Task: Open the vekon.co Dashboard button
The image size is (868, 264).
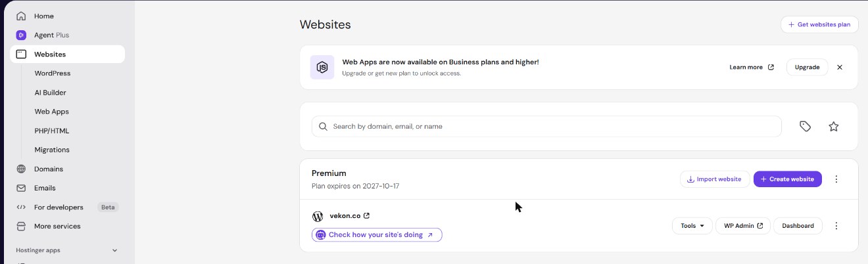Action: [798, 226]
